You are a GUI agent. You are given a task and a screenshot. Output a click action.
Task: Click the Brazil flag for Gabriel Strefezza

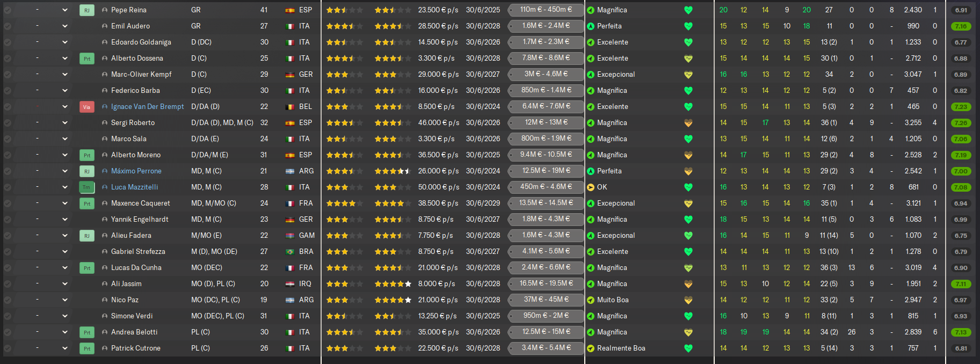click(290, 252)
